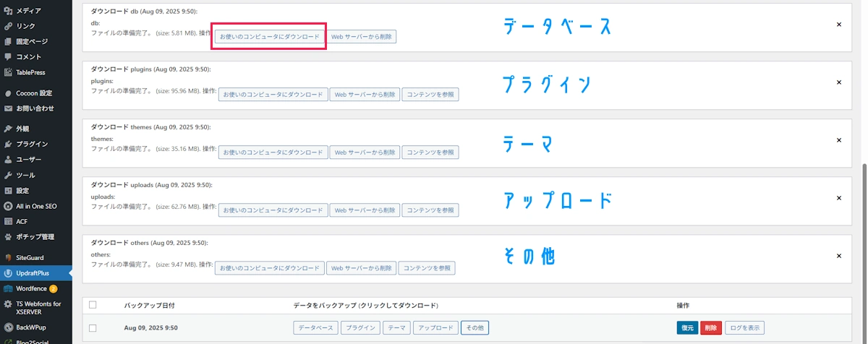
Task: Click the TablePress table icon
Action: pyautogui.click(x=8, y=72)
